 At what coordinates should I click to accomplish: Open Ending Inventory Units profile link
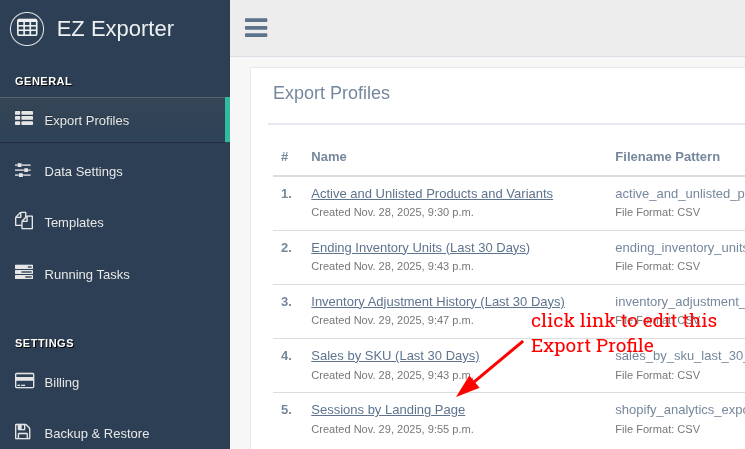420,247
